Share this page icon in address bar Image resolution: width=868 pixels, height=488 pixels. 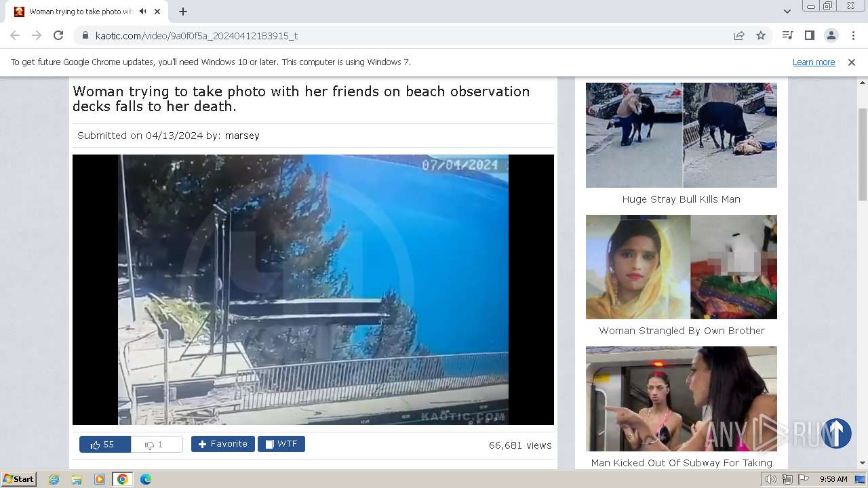[739, 35]
